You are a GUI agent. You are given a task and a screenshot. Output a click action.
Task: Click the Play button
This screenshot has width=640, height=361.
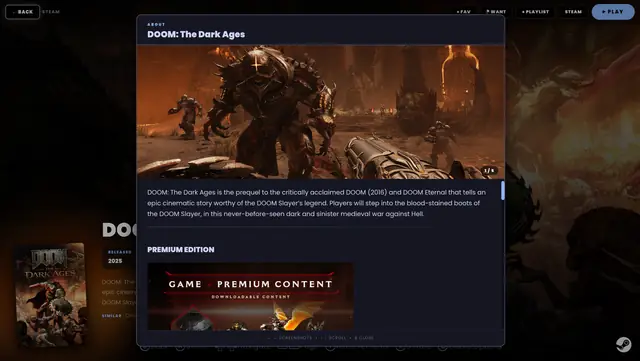(x=613, y=12)
